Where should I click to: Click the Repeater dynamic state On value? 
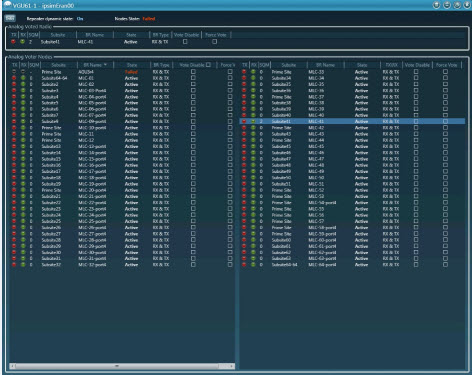(x=80, y=19)
